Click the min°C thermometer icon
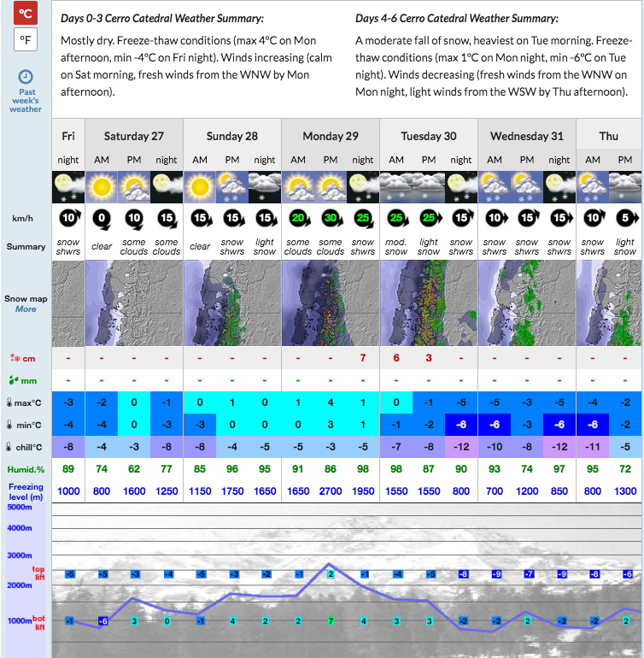Image resolution: width=644 pixels, height=658 pixels. [9, 425]
